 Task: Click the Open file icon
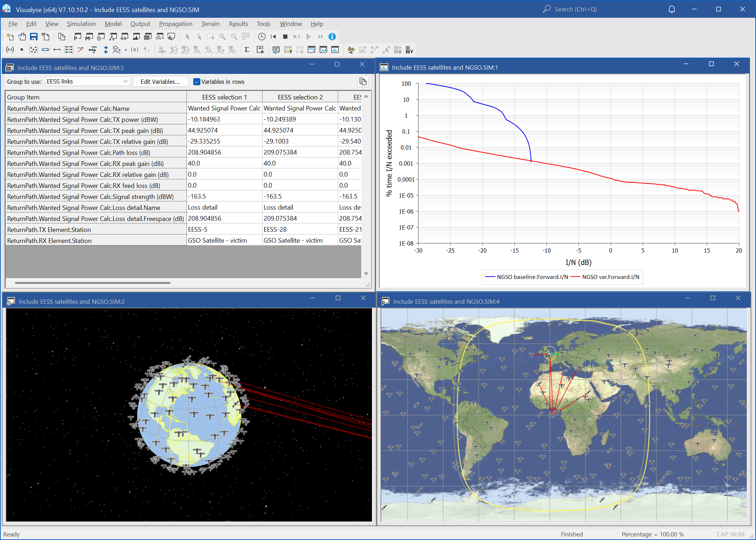[x=22, y=37]
